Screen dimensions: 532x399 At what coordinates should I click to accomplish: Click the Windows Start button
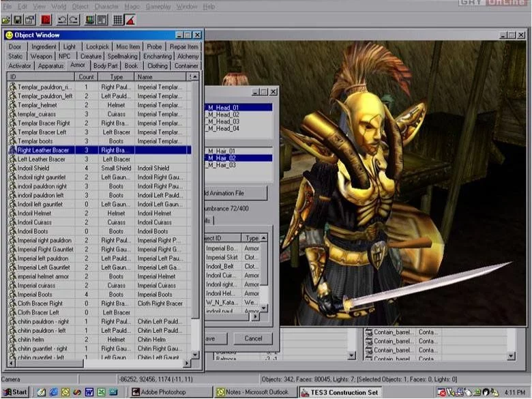(15, 392)
